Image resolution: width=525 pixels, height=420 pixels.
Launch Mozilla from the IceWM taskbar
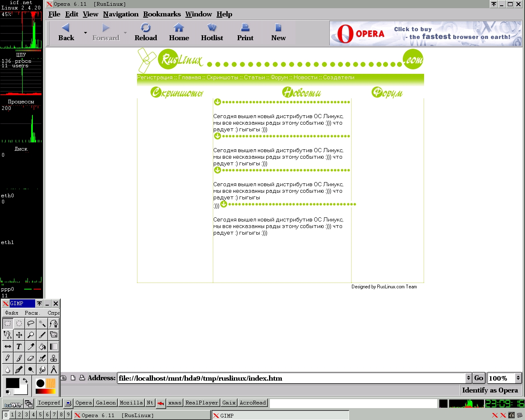coord(131,403)
